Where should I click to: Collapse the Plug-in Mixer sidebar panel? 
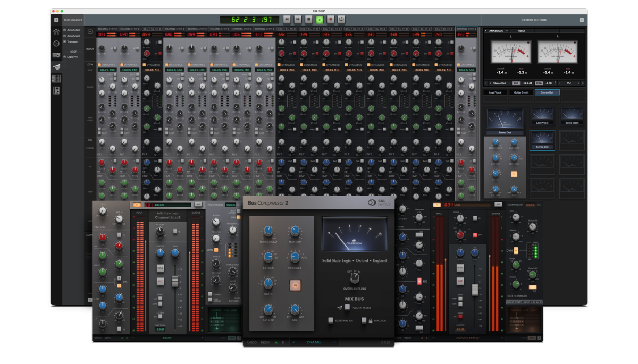[x=56, y=20]
